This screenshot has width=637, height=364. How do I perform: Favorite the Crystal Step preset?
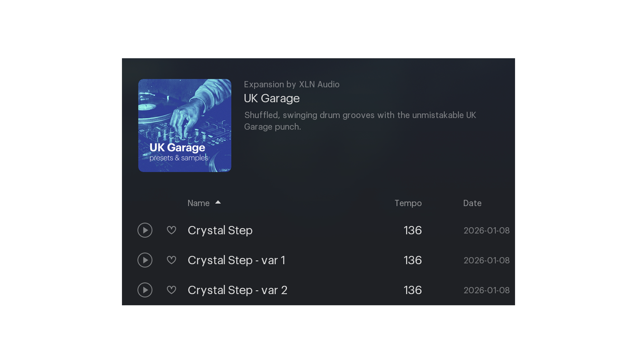point(172,230)
